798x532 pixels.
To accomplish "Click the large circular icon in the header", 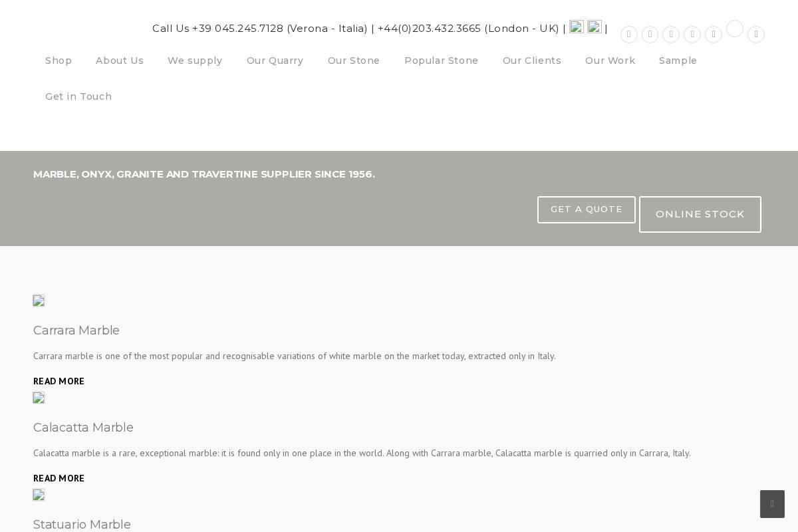I will click(735, 29).
